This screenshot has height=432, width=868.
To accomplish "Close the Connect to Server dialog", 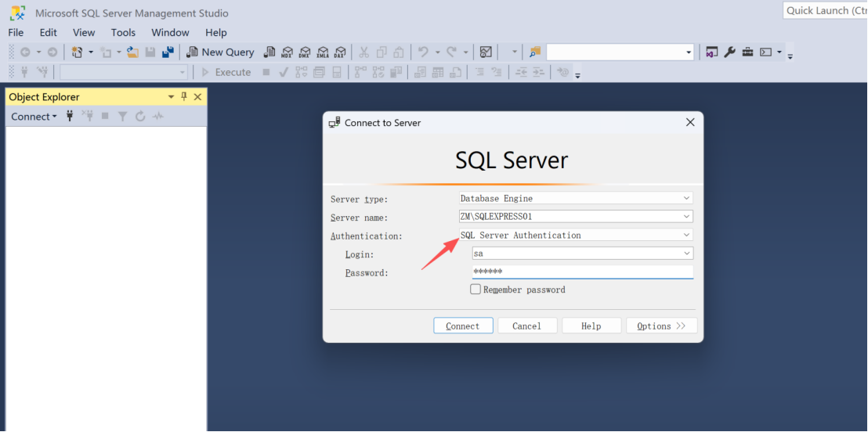I will pyautogui.click(x=690, y=122).
